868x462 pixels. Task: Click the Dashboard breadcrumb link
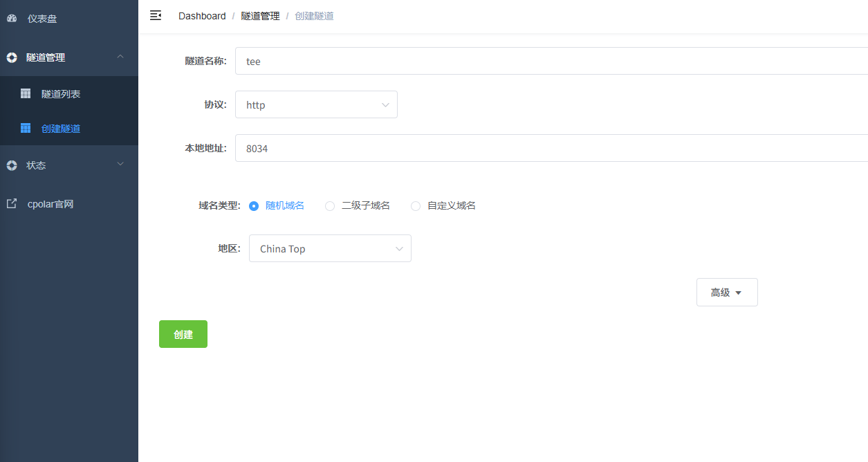[x=202, y=16]
